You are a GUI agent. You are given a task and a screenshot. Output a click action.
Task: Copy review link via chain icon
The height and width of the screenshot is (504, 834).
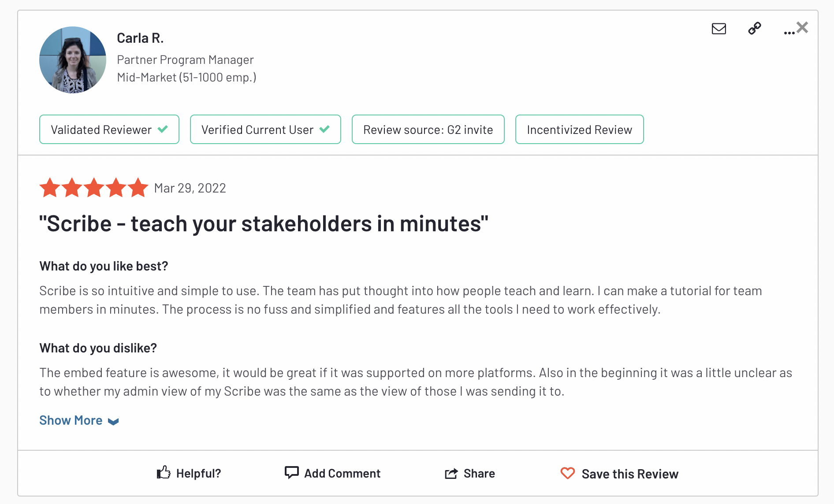[x=755, y=28]
